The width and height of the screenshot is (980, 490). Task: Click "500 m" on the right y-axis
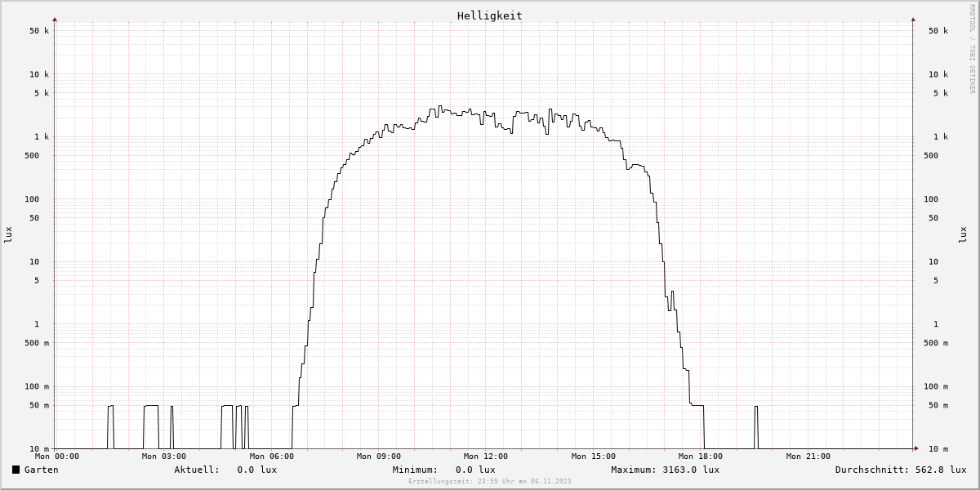click(x=936, y=343)
